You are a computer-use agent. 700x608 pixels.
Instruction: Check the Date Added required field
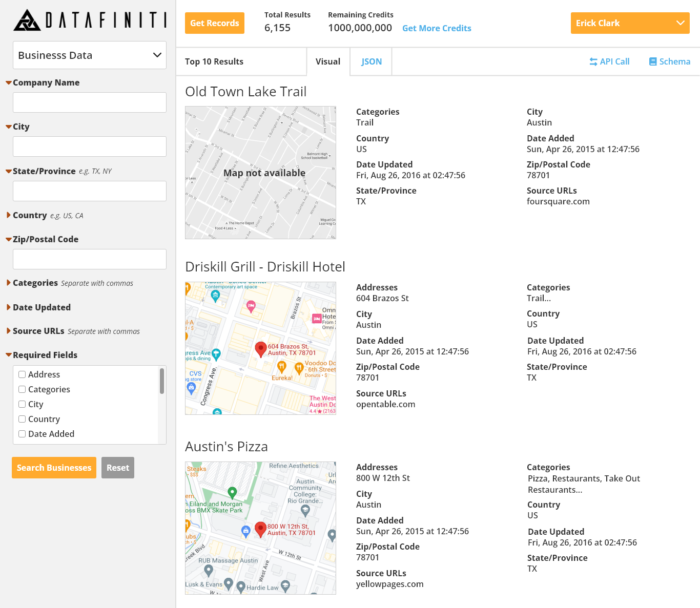(x=22, y=434)
